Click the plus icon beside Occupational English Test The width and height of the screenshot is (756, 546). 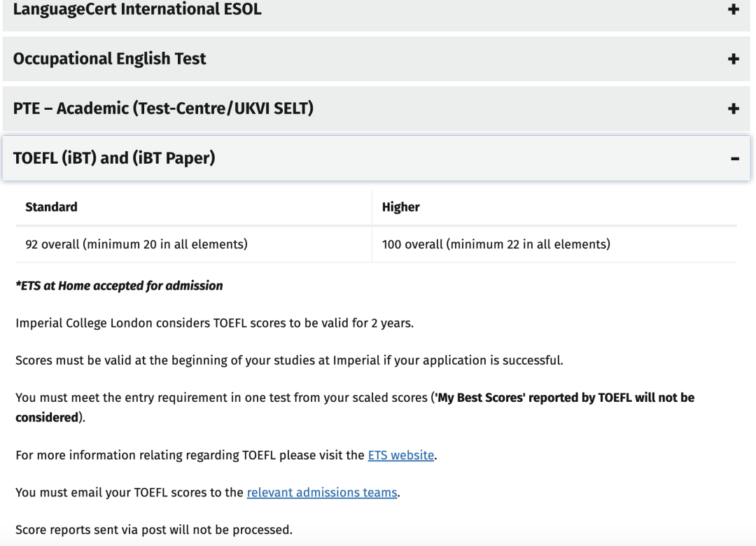[734, 59]
